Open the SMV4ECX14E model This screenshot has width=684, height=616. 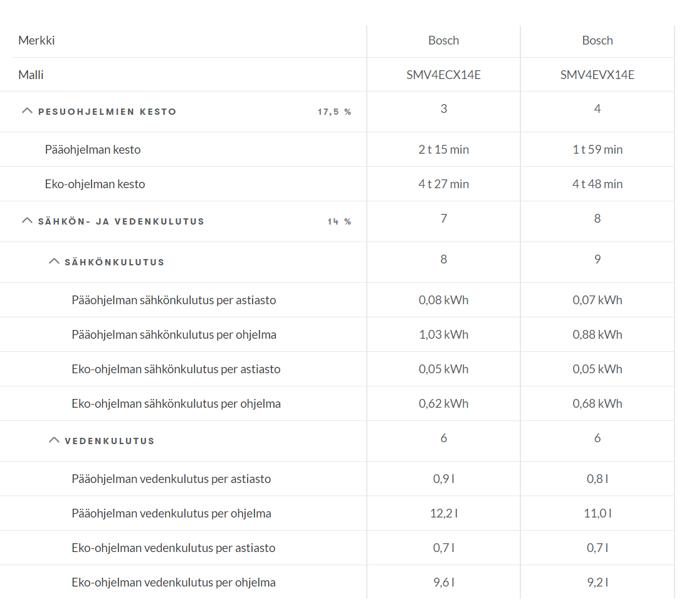(x=443, y=75)
